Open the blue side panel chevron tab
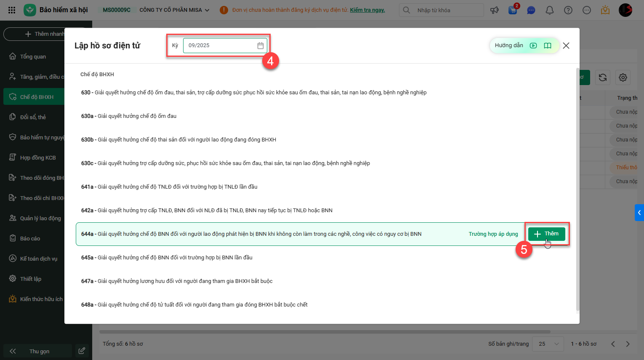The width and height of the screenshot is (644, 360). 639,213
